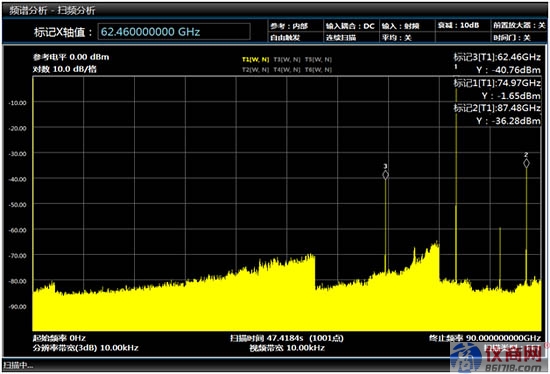Click the 标记X轴值 62.46 GHz field

[x=174, y=32]
